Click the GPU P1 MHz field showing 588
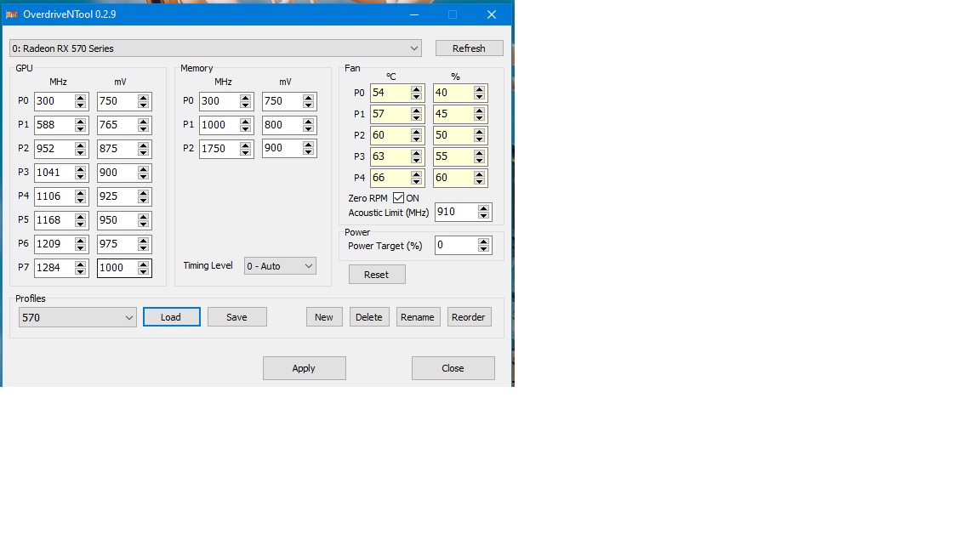This screenshot has width=980, height=551. click(54, 125)
